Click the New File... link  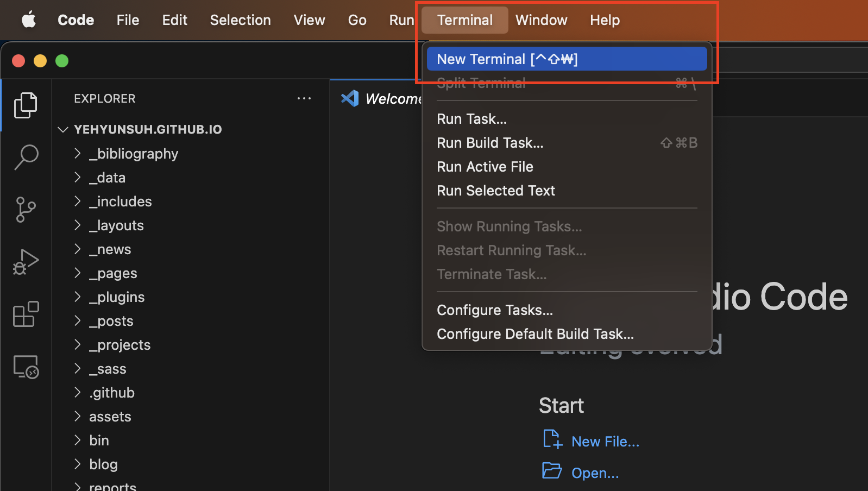[x=605, y=442]
